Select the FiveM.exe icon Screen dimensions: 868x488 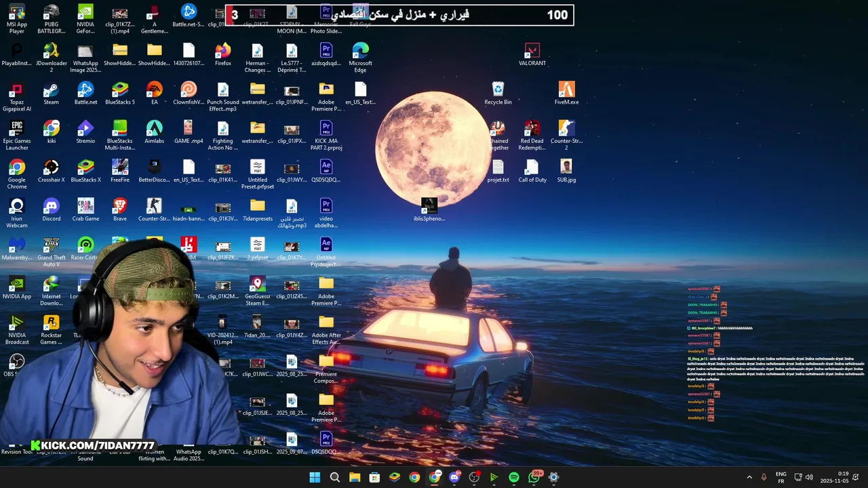click(566, 94)
